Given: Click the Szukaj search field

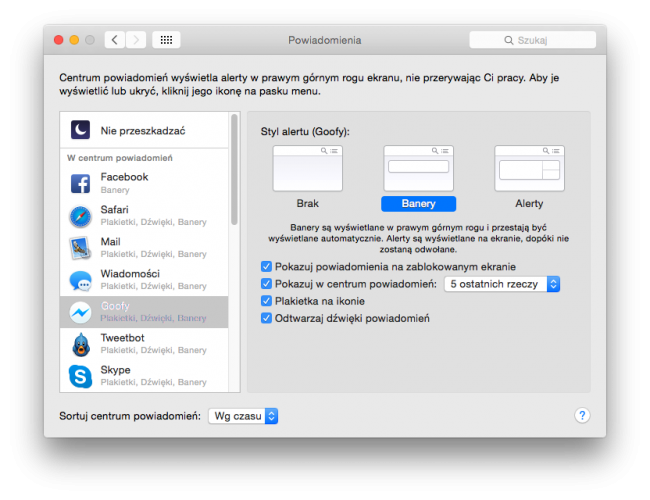Looking at the screenshot, I should click(x=532, y=40).
